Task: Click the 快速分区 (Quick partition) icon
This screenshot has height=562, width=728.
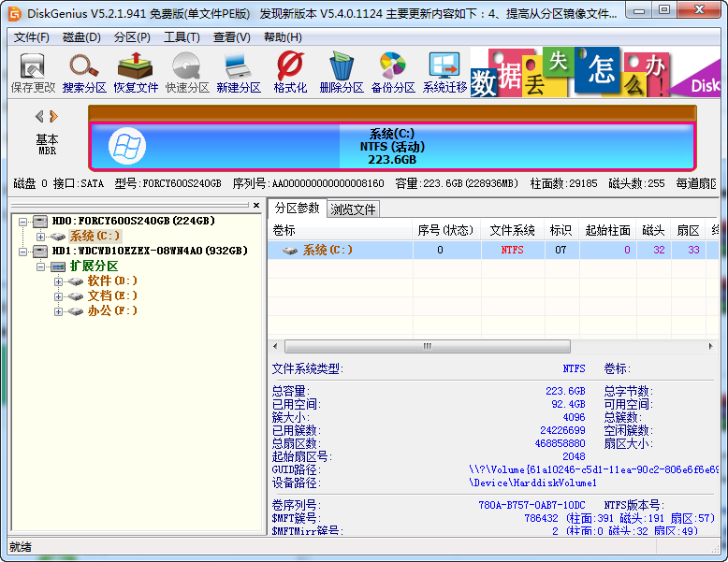Action: tap(187, 72)
